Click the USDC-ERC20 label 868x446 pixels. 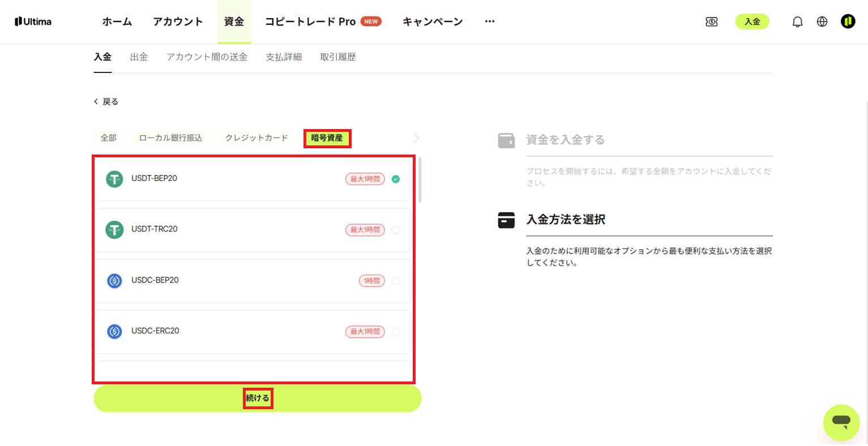tap(155, 331)
